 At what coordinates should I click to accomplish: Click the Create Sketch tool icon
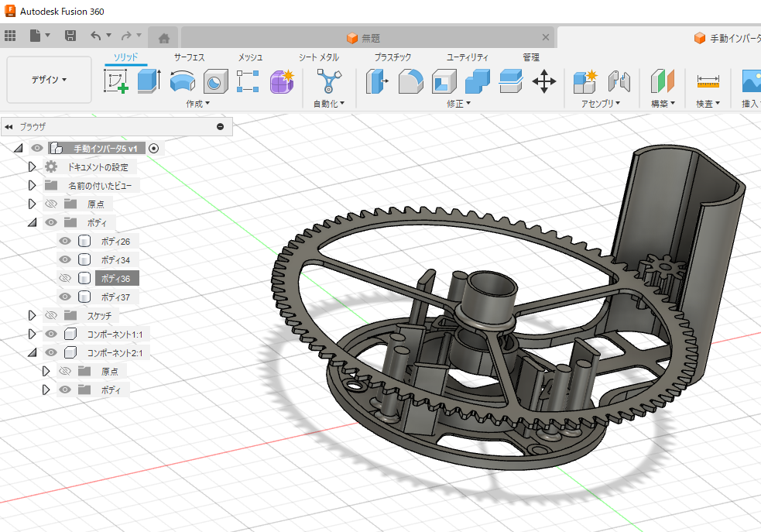tap(116, 81)
